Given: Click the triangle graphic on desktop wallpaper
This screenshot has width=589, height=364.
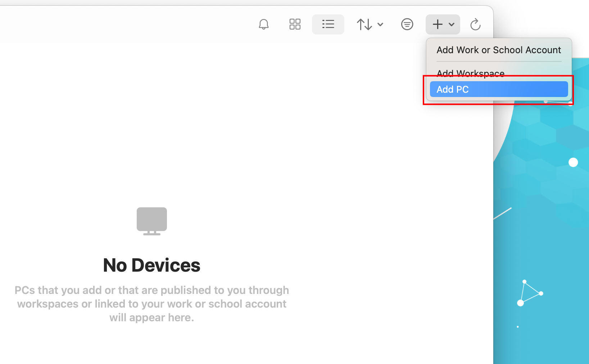Looking at the screenshot, I should [530, 293].
